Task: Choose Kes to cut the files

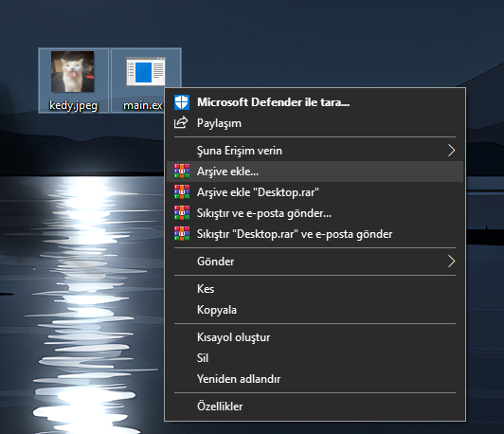Action: tap(315, 289)
